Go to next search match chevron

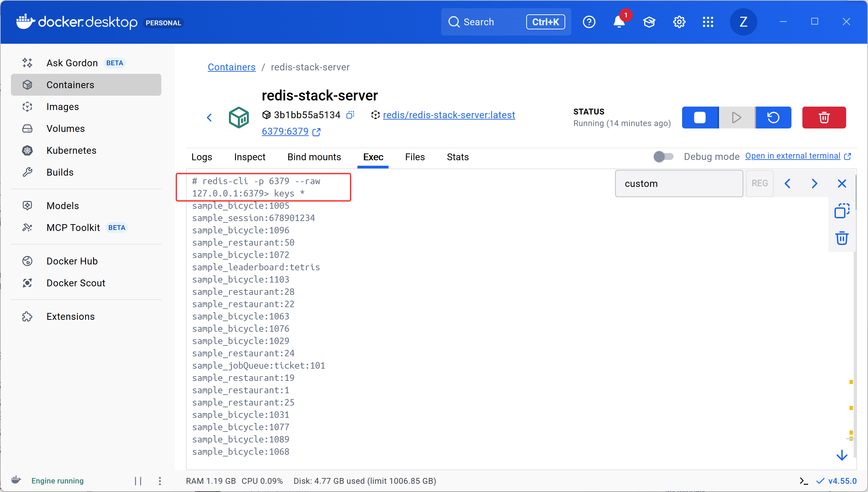[x=814, y=183]
